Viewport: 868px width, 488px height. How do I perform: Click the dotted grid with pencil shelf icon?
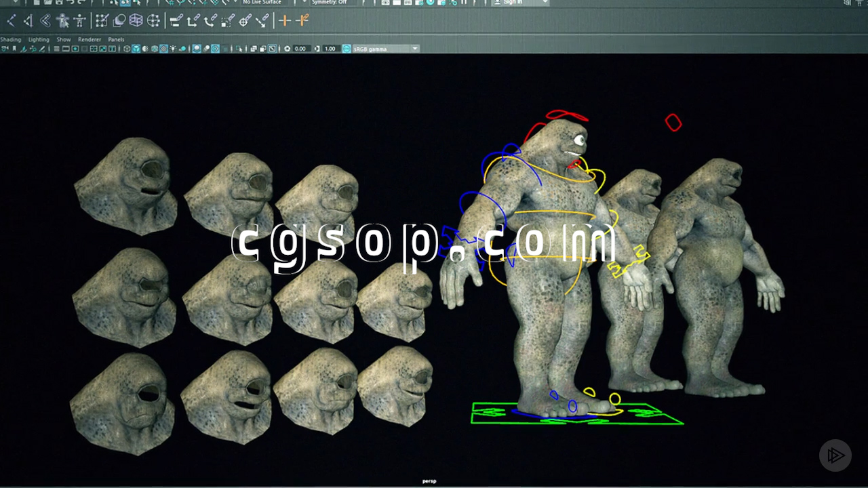pyautogui.click(x=102, y=20)
